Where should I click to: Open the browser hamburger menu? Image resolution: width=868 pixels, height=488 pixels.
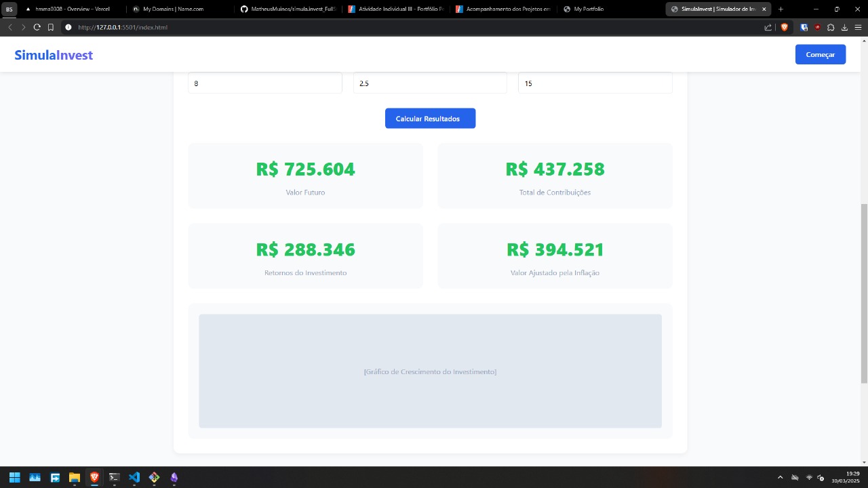858,27
